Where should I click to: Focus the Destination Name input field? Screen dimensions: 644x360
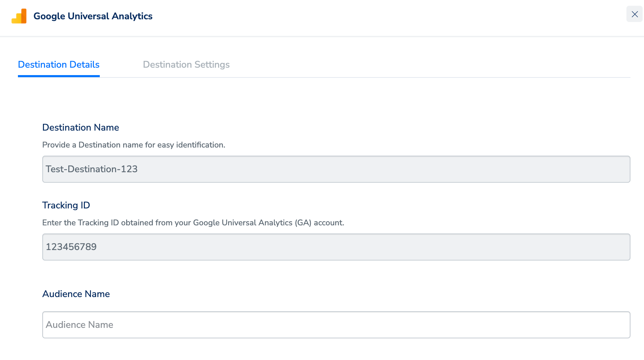336,169
